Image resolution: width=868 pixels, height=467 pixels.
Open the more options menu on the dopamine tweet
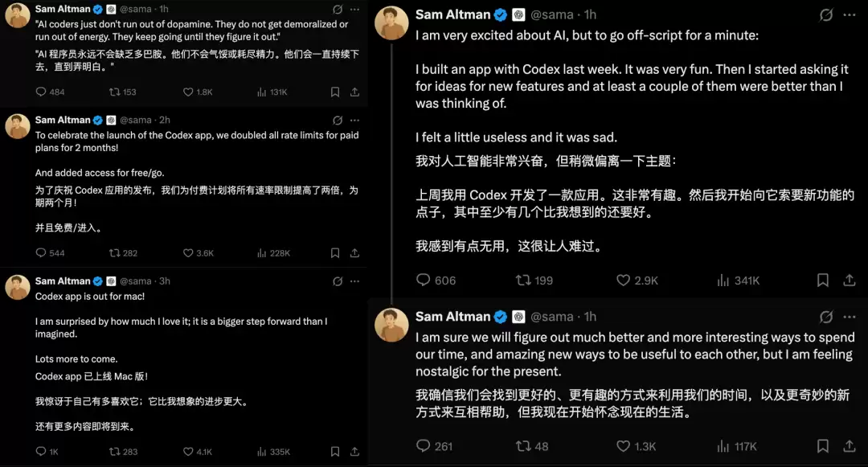[x=354, y=9]
